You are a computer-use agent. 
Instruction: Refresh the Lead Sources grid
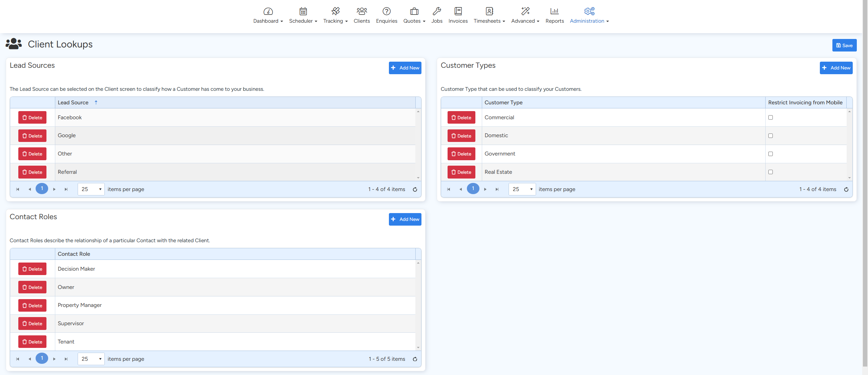(415, 189)
